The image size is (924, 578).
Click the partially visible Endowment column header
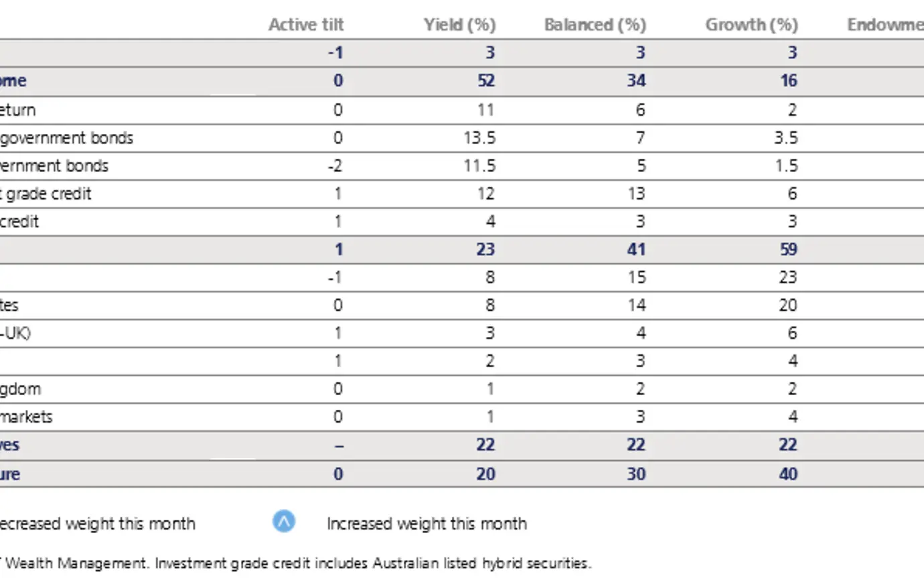pyautogui.click(x=884, y=25)
